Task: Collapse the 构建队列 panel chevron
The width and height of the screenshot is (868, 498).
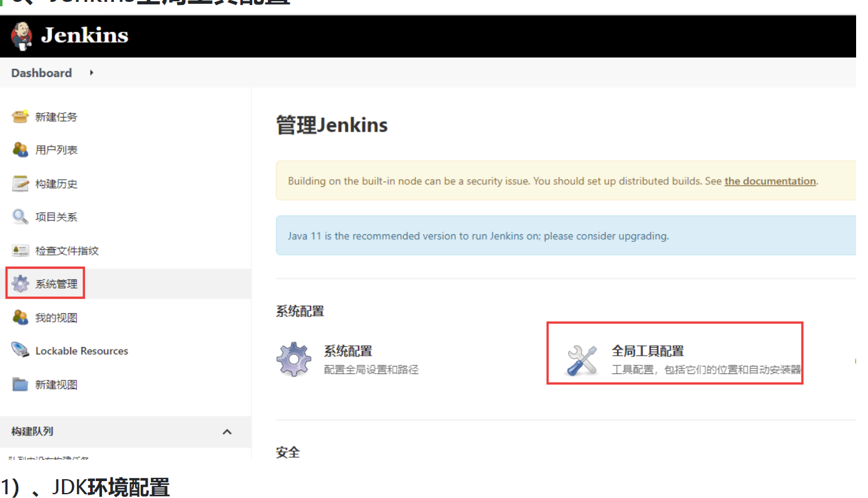Action: pos(227,432)
